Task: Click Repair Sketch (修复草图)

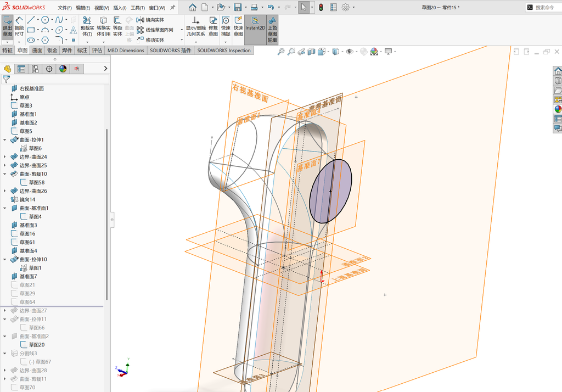Action: pyautogui.click(x=213, y=26)
